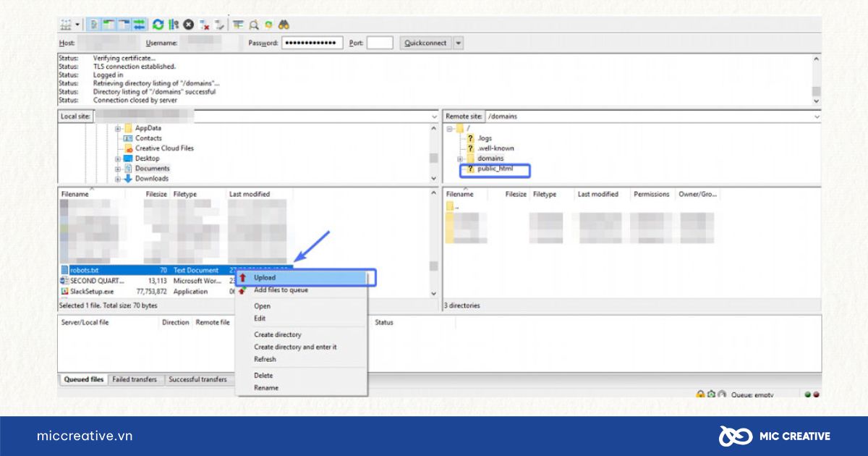This screenshot has width=868, height=456.
Task: Expand the remote domains folder
Action: click(x=459, y=159)
